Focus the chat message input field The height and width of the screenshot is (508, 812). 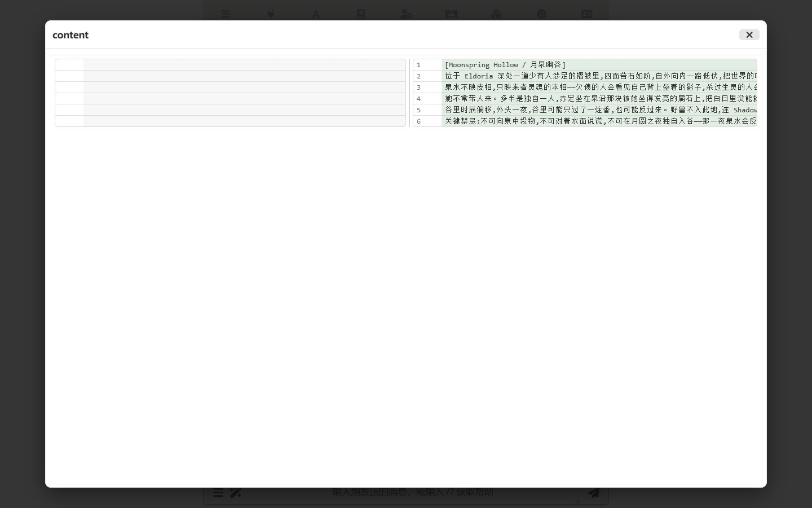tap(413, 492)
